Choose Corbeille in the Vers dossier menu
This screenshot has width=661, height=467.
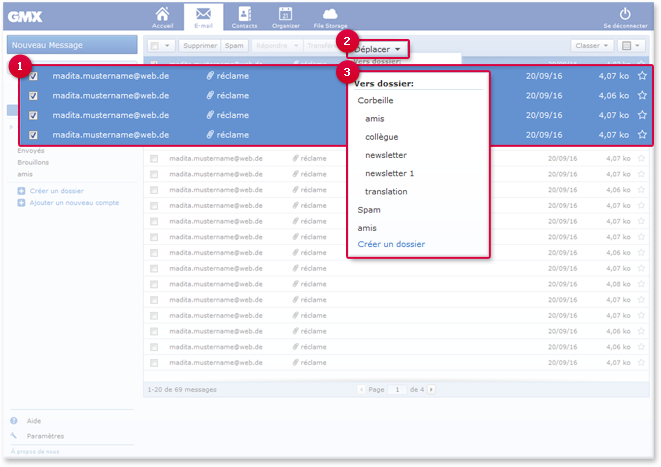pyautogui.click(x=375, y=100)
